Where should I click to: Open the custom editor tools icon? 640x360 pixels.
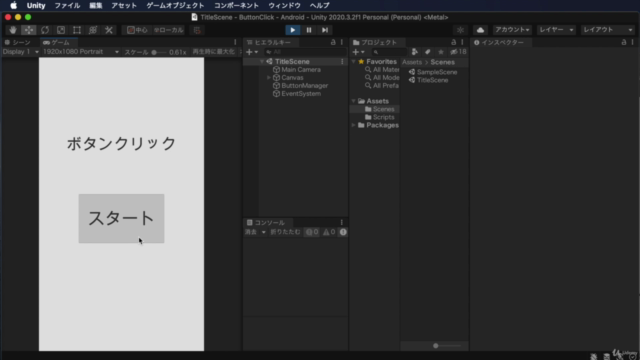click(x=109, y=30)
